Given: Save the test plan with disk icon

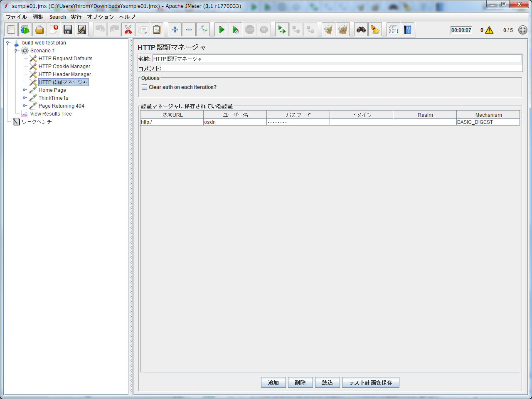Looking at the screenshot, I should tap(68, 30).
